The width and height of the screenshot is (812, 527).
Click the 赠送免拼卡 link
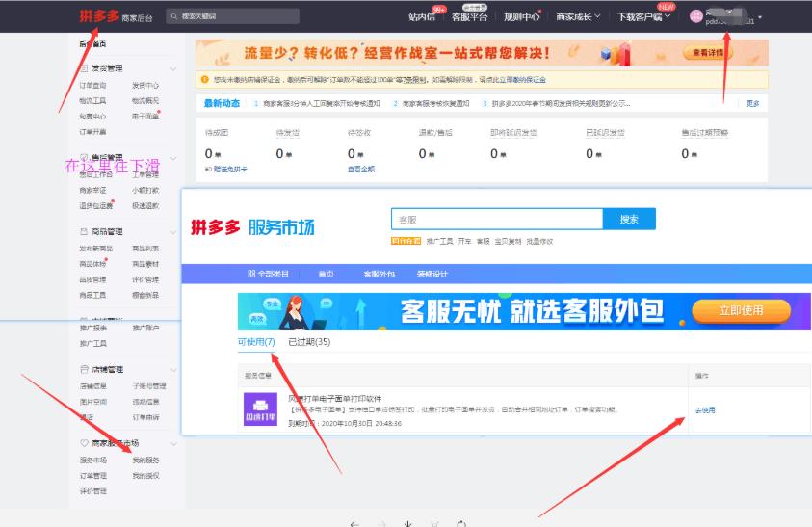coord(230,169)
